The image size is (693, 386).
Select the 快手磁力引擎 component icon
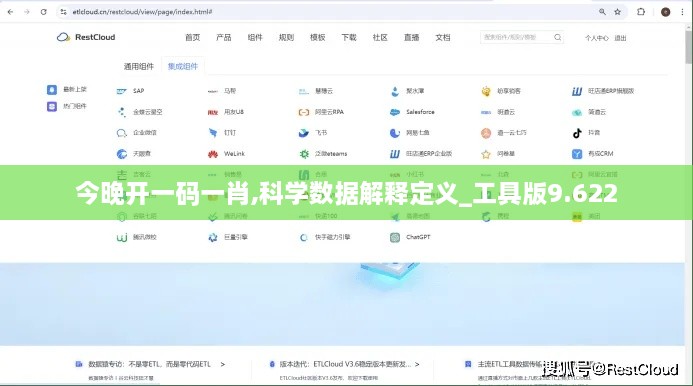pos(304,237)
